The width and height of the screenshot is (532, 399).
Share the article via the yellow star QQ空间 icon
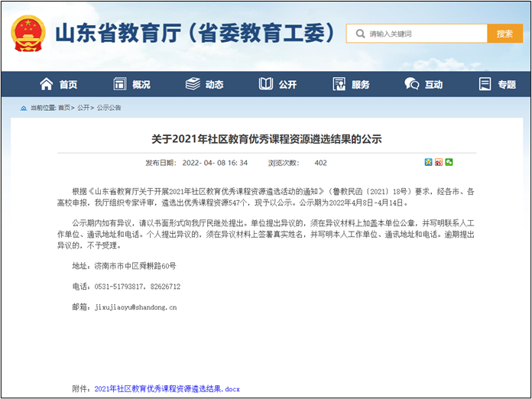pyautogui.click(x=429, y=162)
